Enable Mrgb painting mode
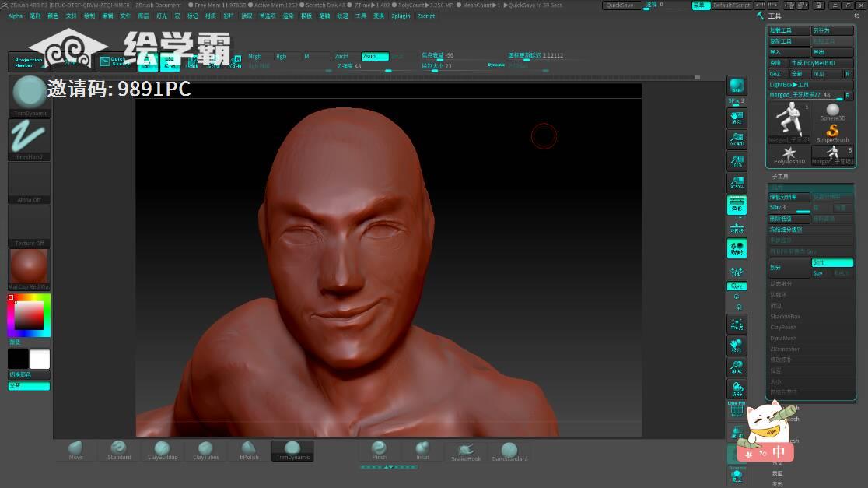The image size is (868, 488). pyautogui.click(x=259, y=57)
